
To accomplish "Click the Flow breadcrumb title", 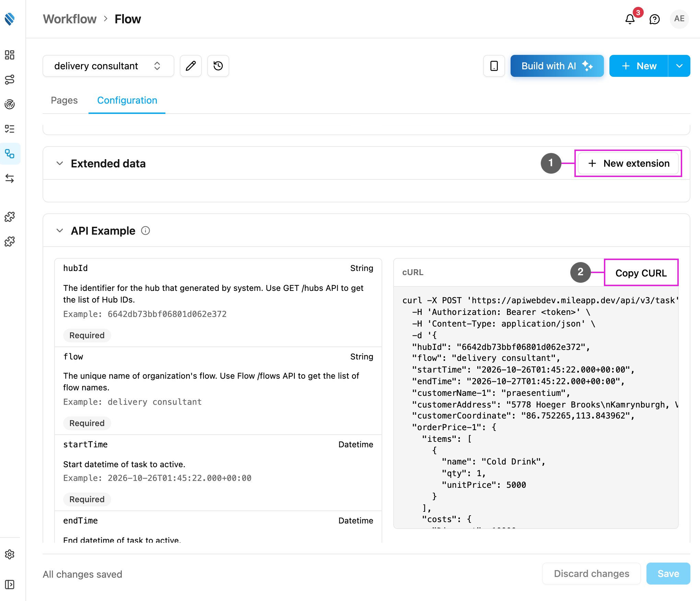I will pos(128,19).
